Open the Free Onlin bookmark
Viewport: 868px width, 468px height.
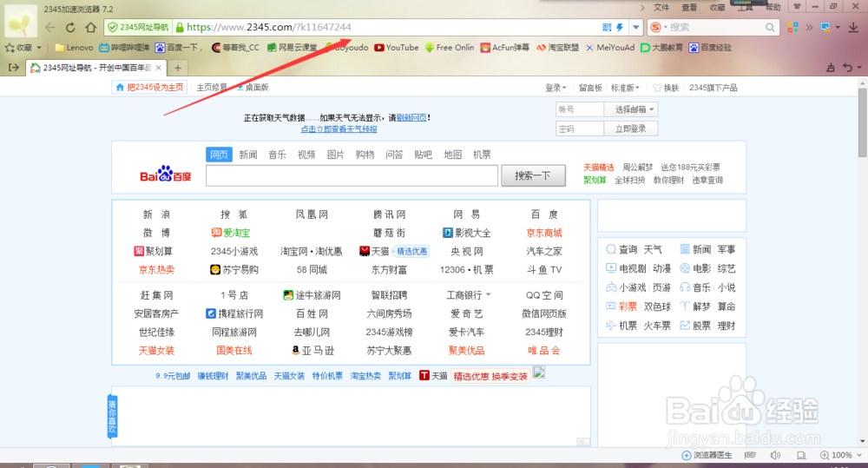click(450, 48)
